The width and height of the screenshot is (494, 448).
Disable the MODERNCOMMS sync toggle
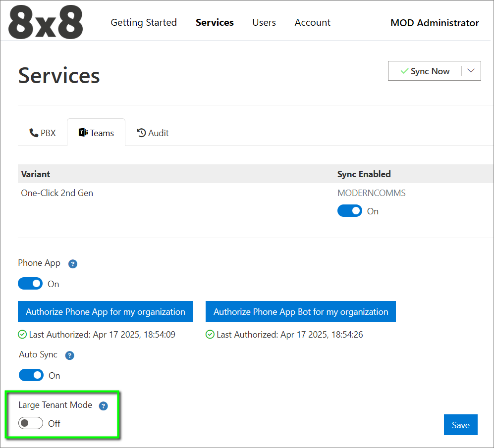(350, 211)
